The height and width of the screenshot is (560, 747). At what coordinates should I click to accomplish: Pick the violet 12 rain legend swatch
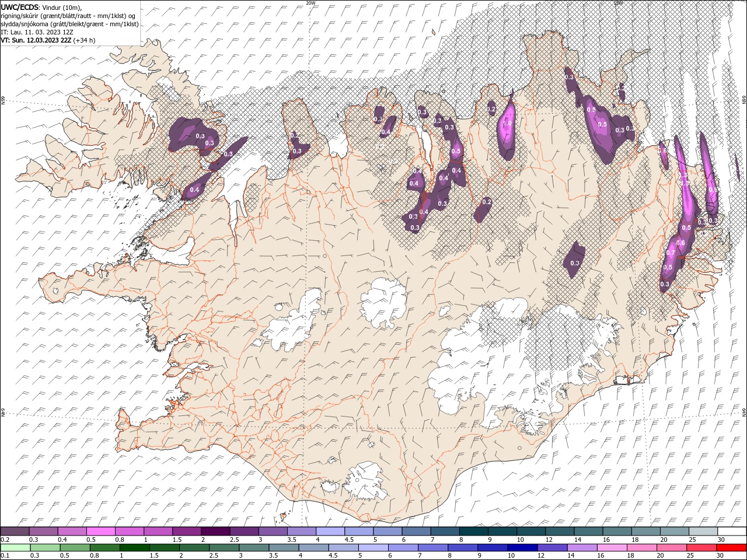click(552, 548)
